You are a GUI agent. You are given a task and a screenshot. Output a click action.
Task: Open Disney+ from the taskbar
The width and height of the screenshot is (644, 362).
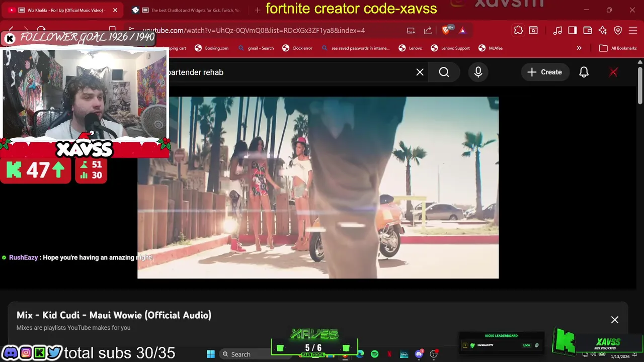[x=404, y=354]
